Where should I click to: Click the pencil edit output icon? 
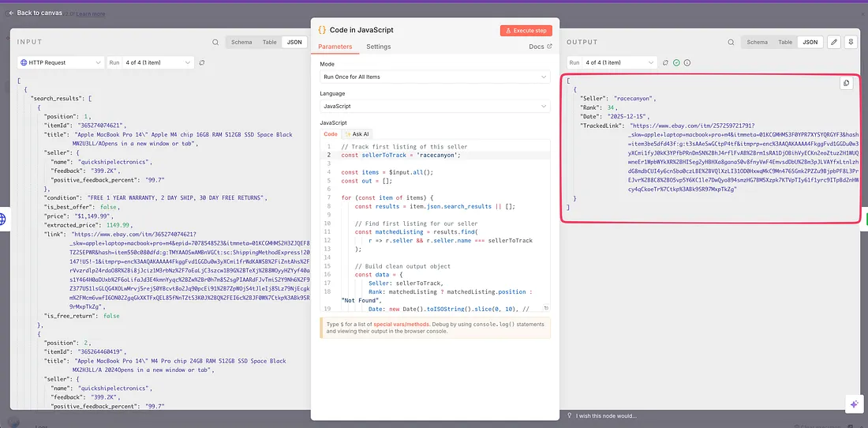coord(834,43)
